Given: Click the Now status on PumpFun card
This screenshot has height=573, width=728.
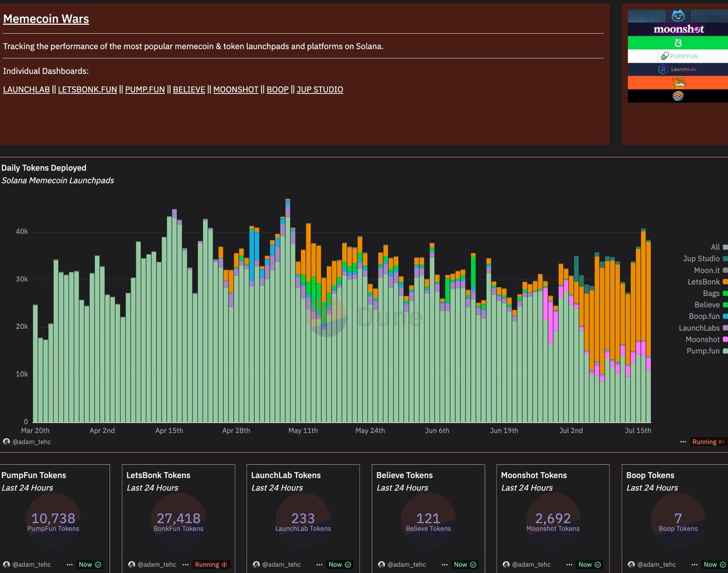Looking at the screenshot, I should click(x=90, y=565).
